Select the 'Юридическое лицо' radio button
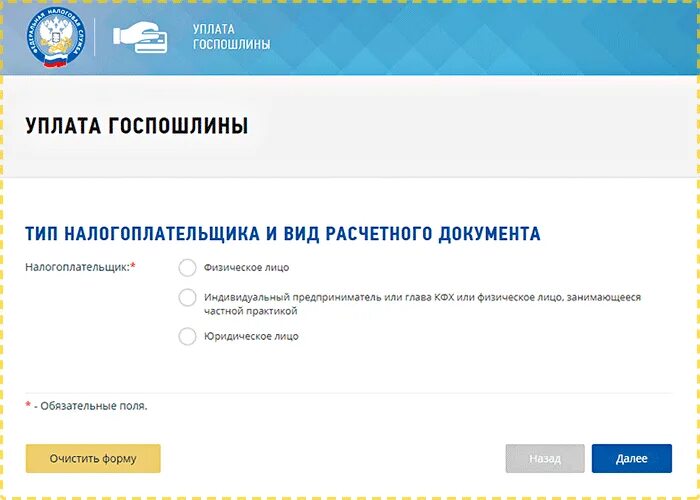Screen dimensions: 700x500 (x=187, y=336)
